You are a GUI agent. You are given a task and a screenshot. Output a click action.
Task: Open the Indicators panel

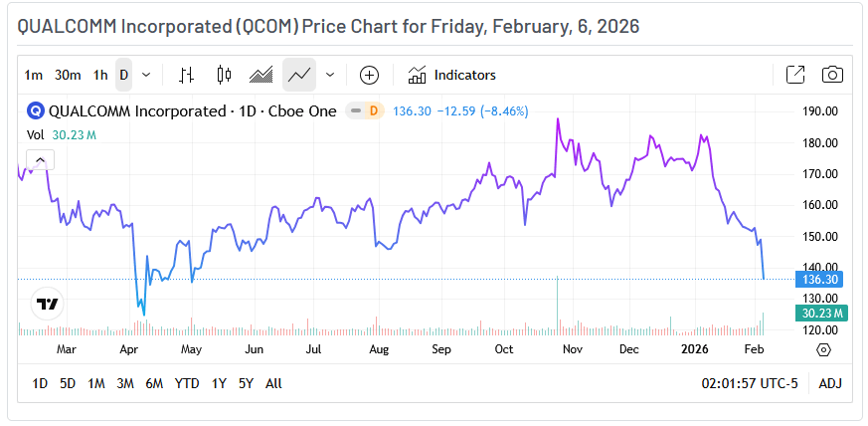[x=452, y=75]
